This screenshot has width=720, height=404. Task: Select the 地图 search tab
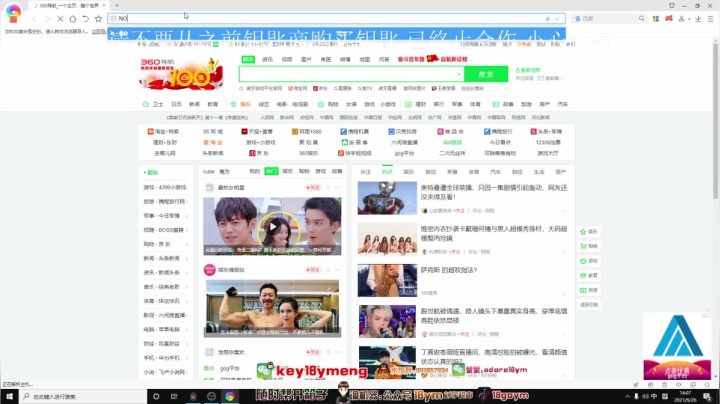point(365,60)
